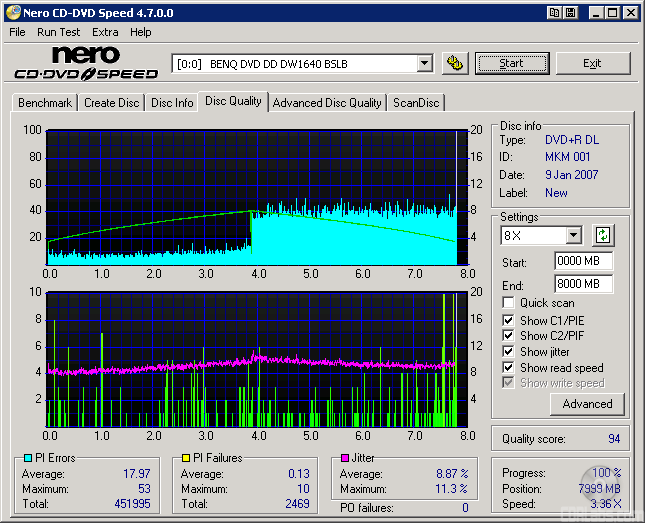Image resolution: width=645 pixels, height=523 pixels.
Task: Click the Nero CD-DVD Speed logo
Action: tap(88, 63)
